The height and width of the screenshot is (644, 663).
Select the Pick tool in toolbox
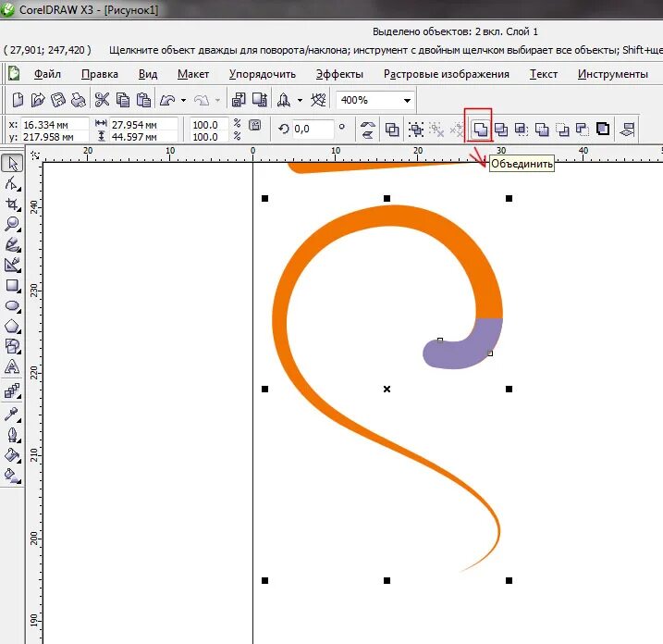(12, 163)
